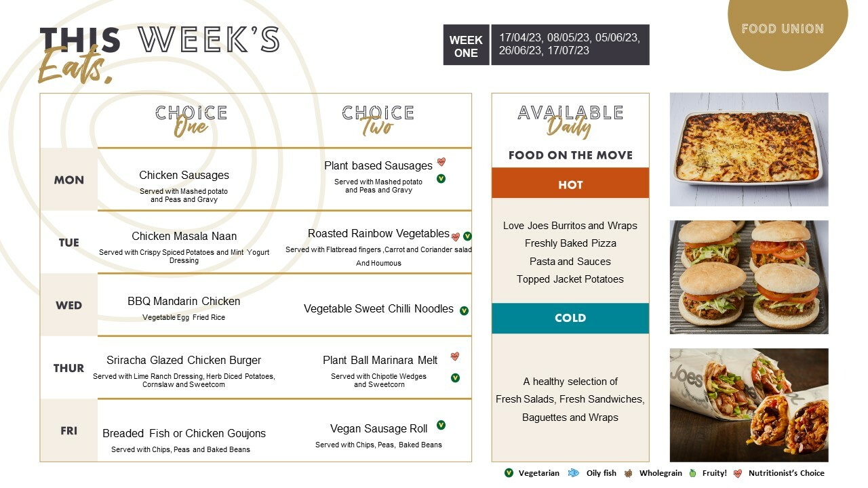Click the heart icon beside Plant Ball Marinara Melt
The width and height of the screenshot is (868, 488).
coord(455,357)
